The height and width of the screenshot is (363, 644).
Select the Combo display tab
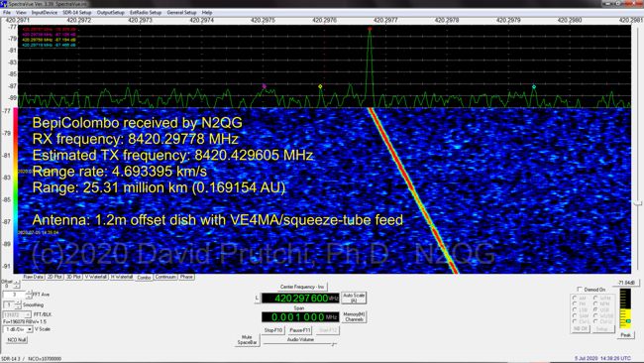pyautogui.click(x=144, y=278)
